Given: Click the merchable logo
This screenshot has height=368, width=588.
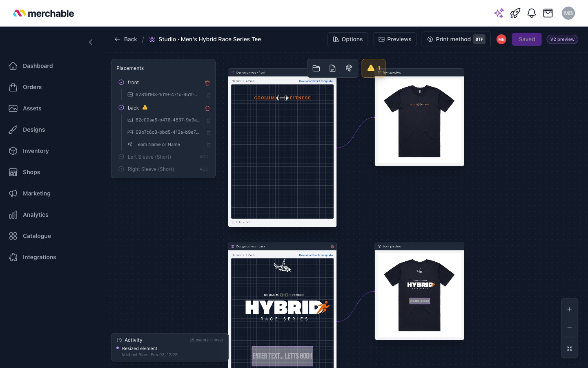Looking at the screenshot, I should tap(43, 13).
